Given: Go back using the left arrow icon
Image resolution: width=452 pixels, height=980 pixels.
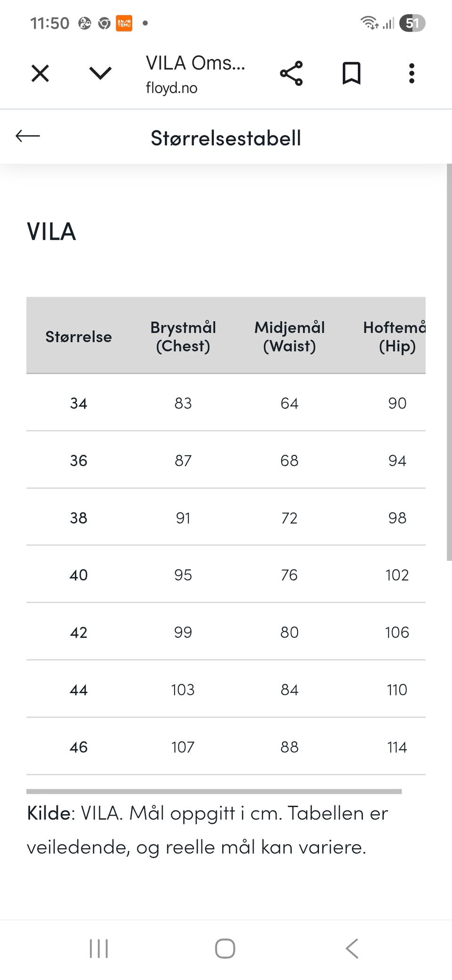Looking at the screenshot, I should (x=28, y=136).
